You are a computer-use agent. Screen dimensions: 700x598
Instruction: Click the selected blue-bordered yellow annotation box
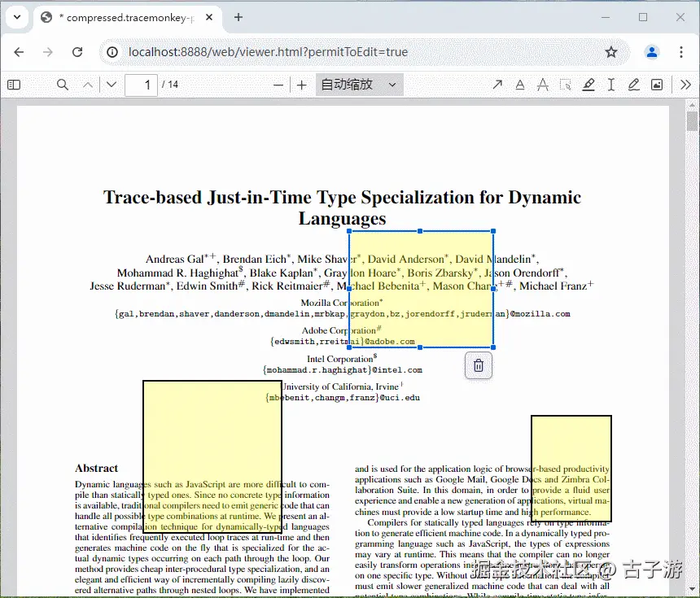[421, 289]
